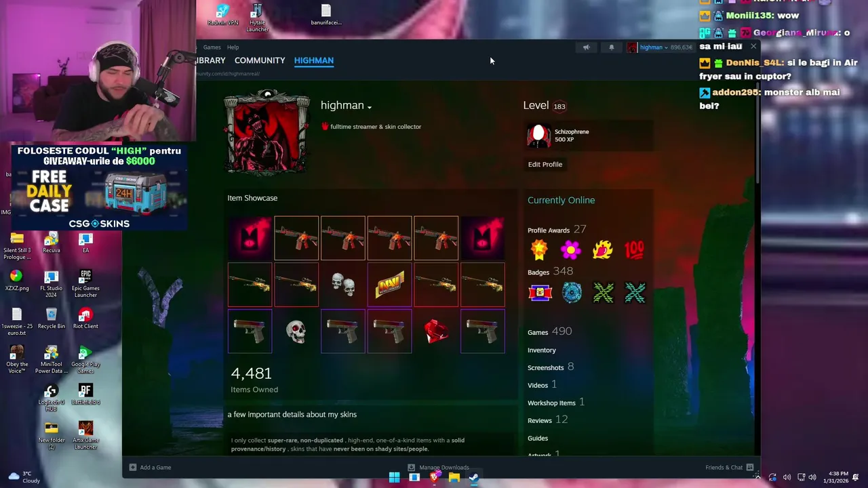The width and height of the screenshot is (868, 488).
Task: Click the Add a Game label
Action: 155,467
